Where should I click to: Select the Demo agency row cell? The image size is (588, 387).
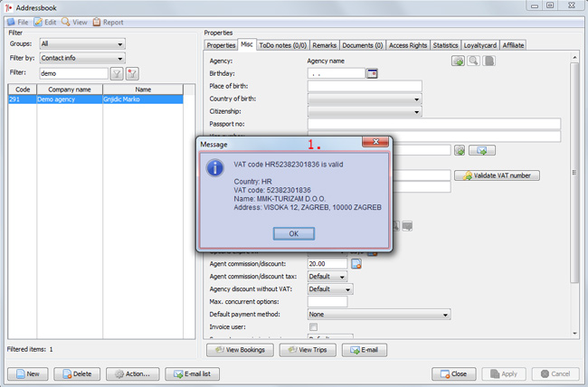[70, 99]
